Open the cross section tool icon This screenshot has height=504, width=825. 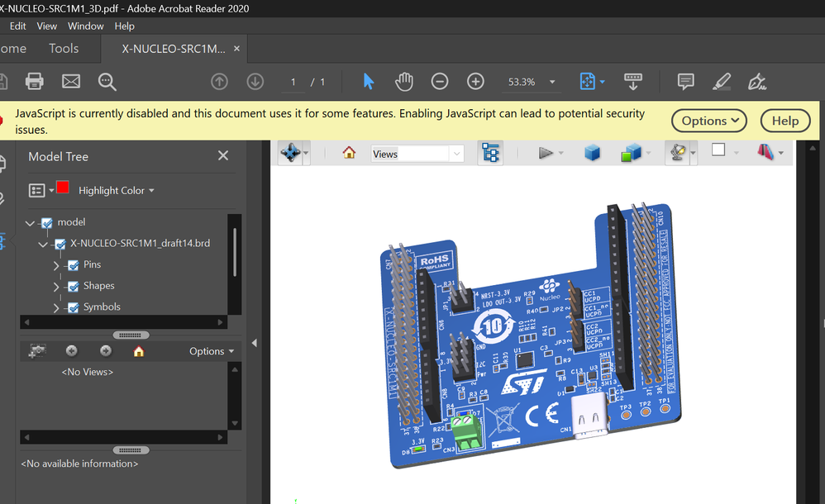(x=765, y=153)
